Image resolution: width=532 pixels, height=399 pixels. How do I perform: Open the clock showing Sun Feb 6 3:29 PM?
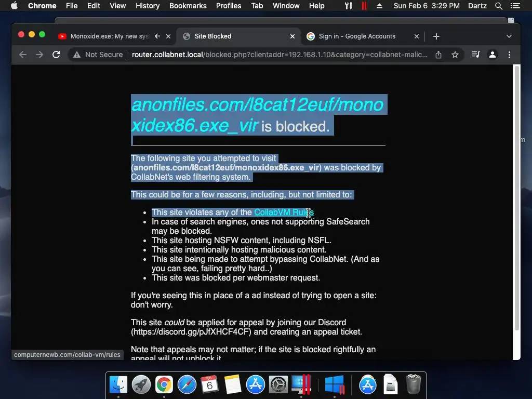(x=427, y=6)
